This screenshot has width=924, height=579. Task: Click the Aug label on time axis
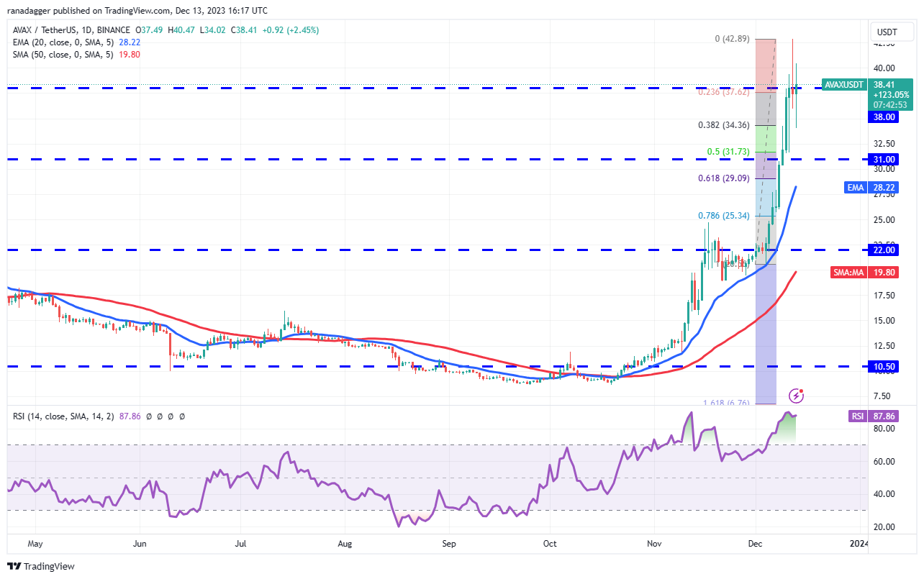[x=346, y=544]
